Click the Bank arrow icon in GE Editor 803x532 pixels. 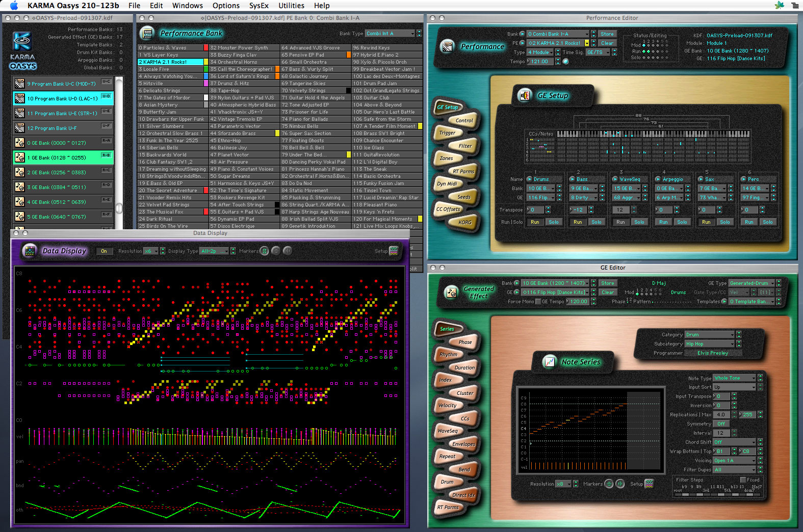516,283
